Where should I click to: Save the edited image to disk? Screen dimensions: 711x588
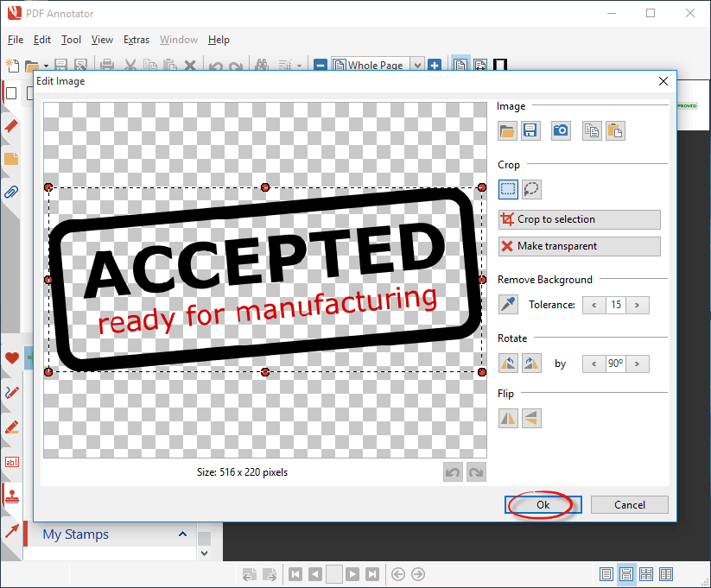(530, 130)
